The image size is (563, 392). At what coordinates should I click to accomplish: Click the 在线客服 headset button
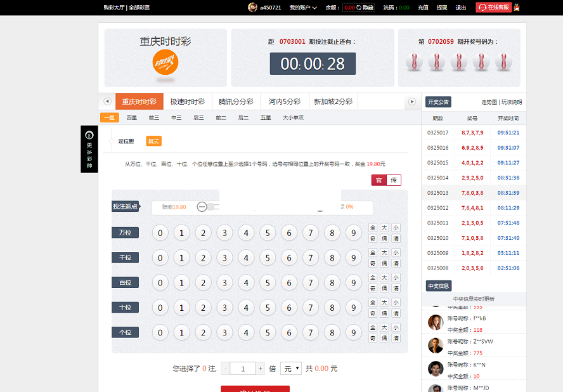(x=493, y=8)
